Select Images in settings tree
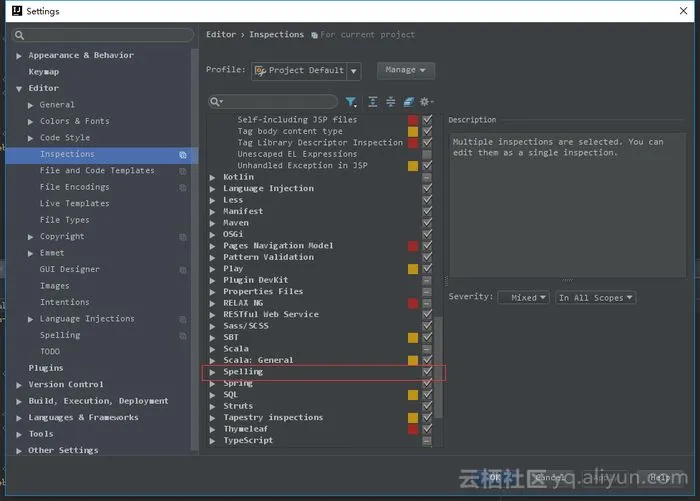The image size is (700, 501). [x=55, y=286]
